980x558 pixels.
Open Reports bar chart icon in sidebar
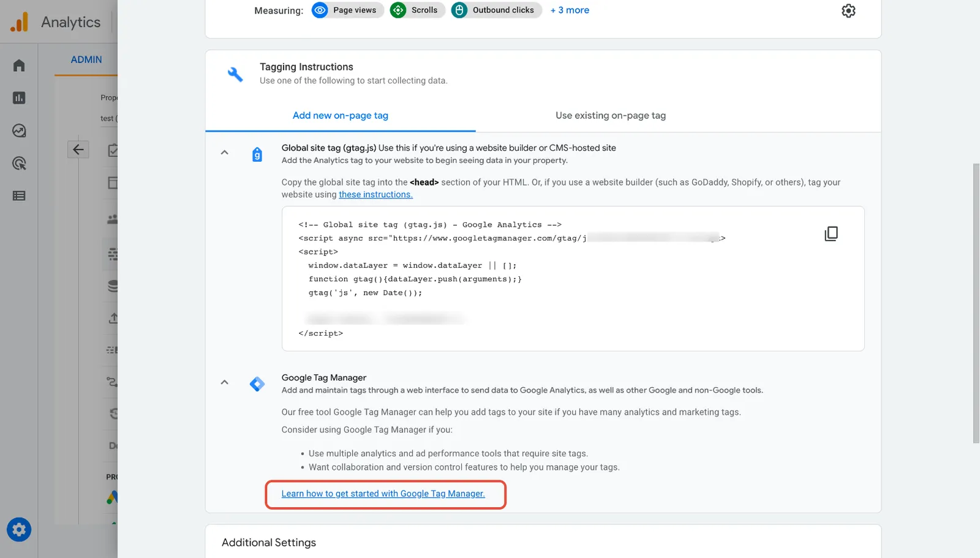tap(19, 98)
